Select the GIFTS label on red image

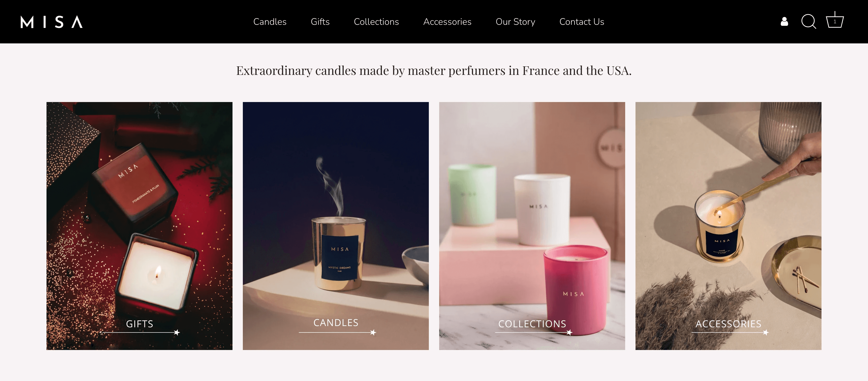point(139,324)
